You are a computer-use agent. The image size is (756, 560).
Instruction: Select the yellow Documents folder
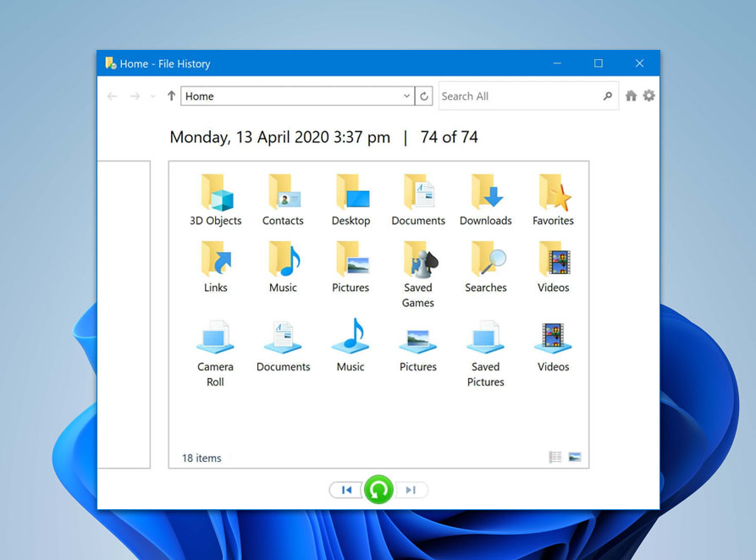click(x=418, y=200)
